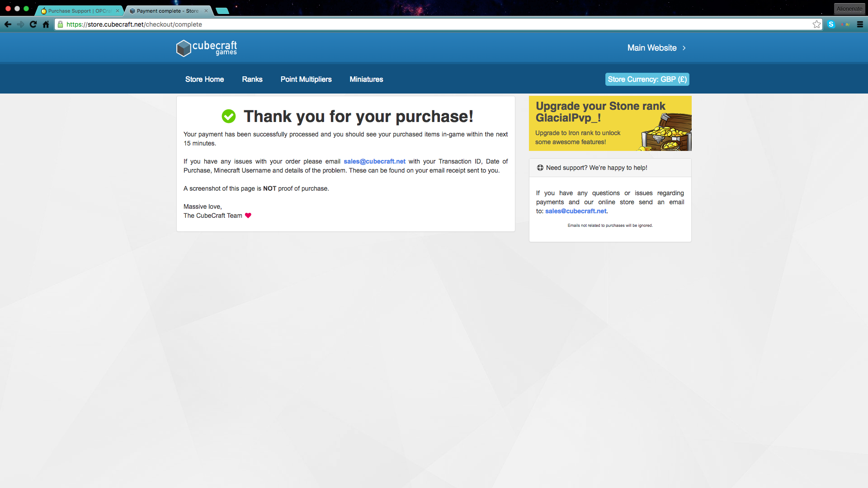Click the browser forward arrow
The width and height of the screenshot is (868, 488).
[x=20, y=24]
